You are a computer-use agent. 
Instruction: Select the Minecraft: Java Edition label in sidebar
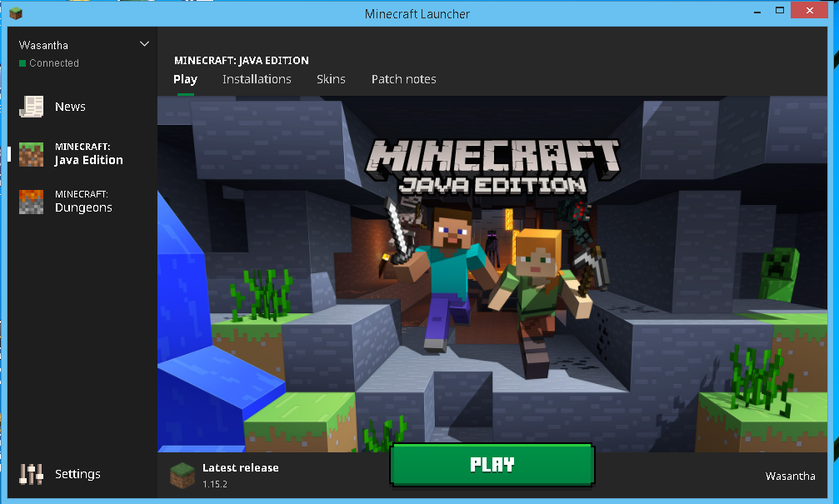click(x=89, y=154)
